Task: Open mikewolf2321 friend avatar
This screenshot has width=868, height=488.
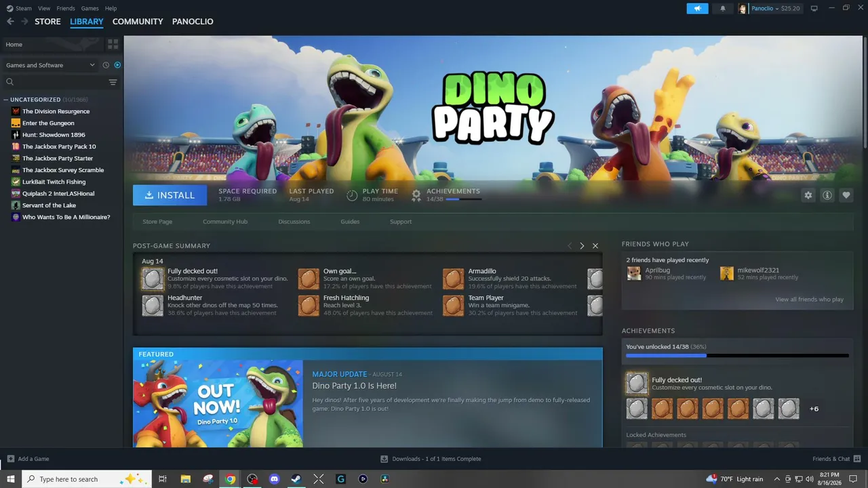Action: pyautogui.click(x=727, y=273)
